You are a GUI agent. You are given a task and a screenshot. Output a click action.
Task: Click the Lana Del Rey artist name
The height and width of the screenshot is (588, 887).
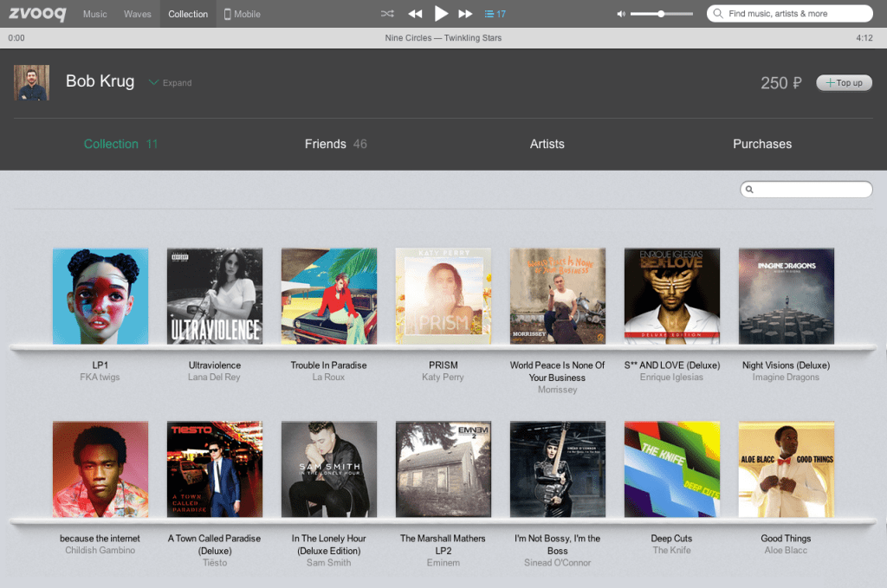[x=215, y=377]
